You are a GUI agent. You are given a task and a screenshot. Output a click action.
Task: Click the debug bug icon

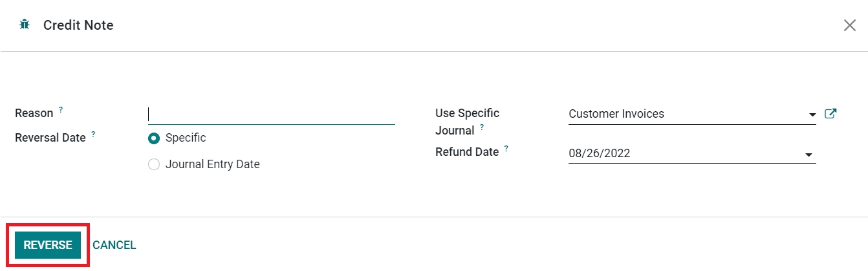tap(25, 25)
